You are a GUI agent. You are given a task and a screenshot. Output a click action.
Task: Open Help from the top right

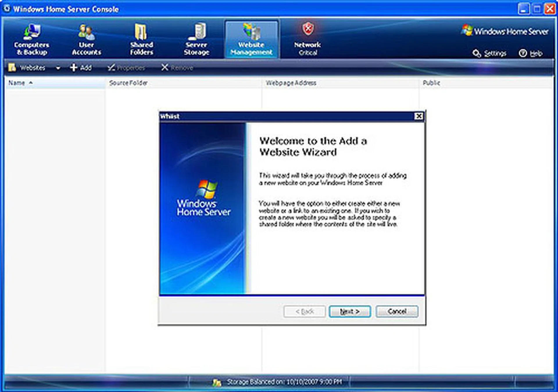pos(535,53)
